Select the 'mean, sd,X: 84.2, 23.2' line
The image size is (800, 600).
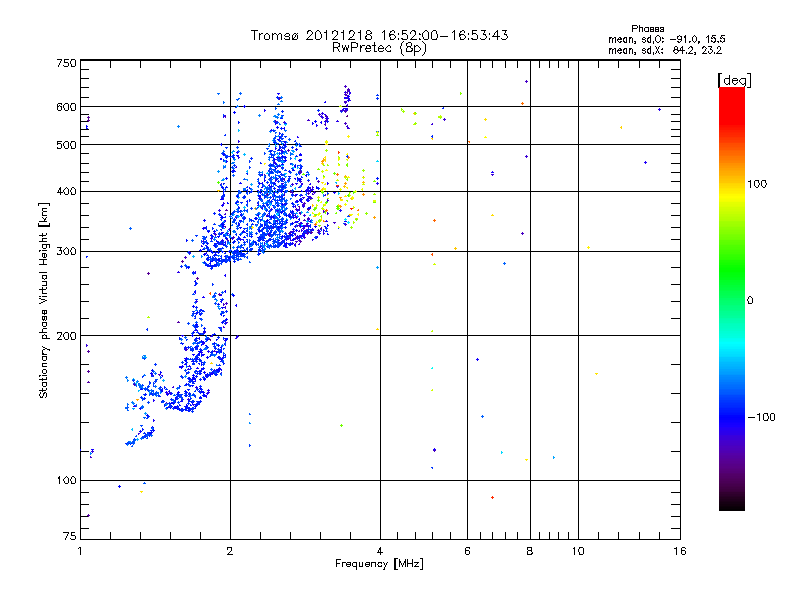[x=665, y=50]
